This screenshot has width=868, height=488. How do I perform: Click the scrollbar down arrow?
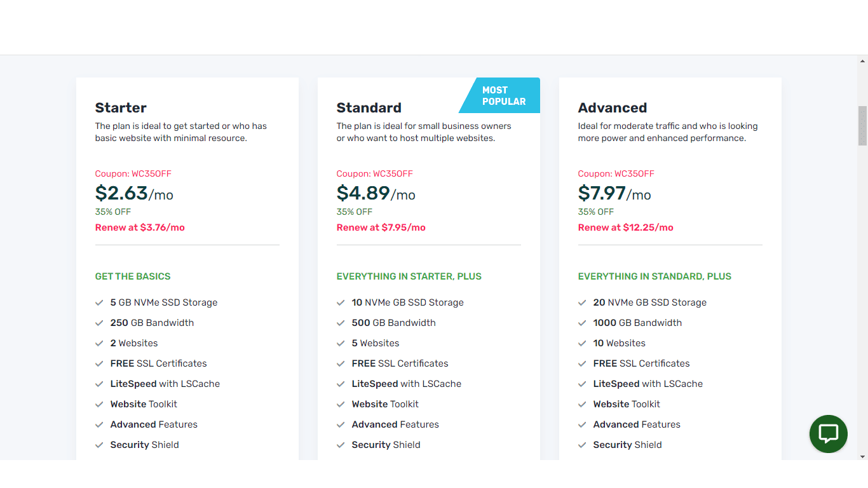[862, 456]
